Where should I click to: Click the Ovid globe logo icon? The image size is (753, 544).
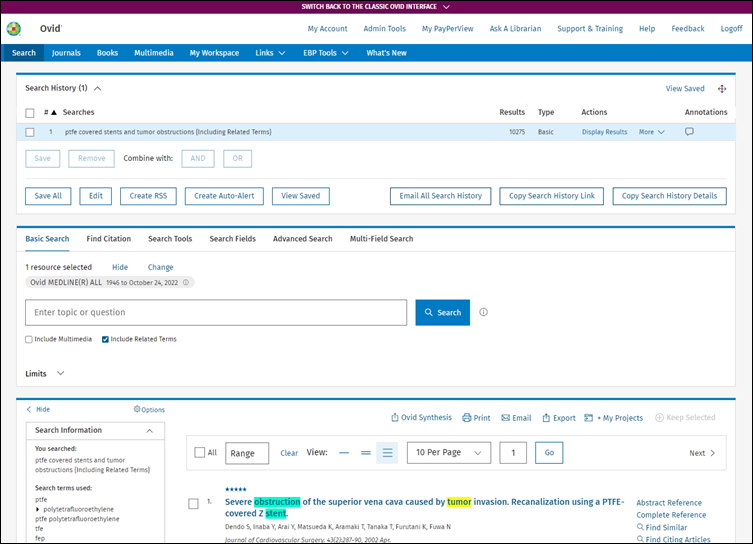14,29
